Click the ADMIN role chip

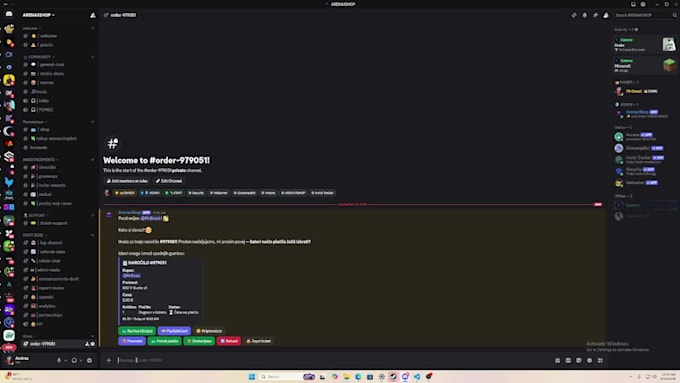click(150, 193)
